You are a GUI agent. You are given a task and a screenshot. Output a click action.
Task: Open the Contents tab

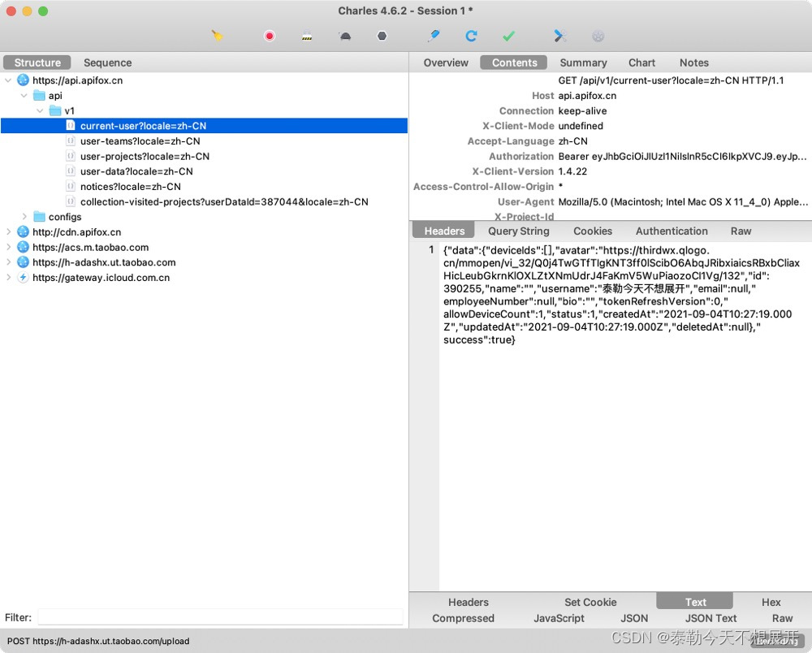click(x=514, y=63)
